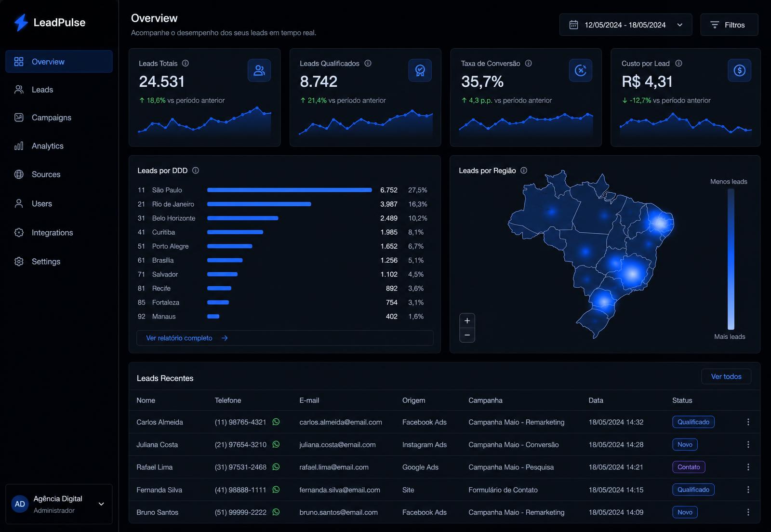This screenshot has width=771, height=532.
Task: Click Novo status badge for Bruno Santos
Action: pos(685,512)
